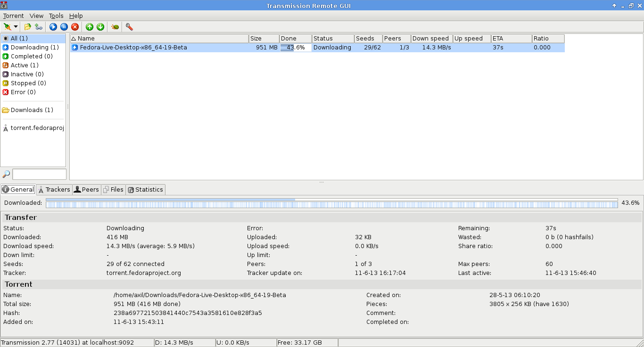Click the connect to Transmission plug icon
Screen dimensions: 644x347
(7, 27)
